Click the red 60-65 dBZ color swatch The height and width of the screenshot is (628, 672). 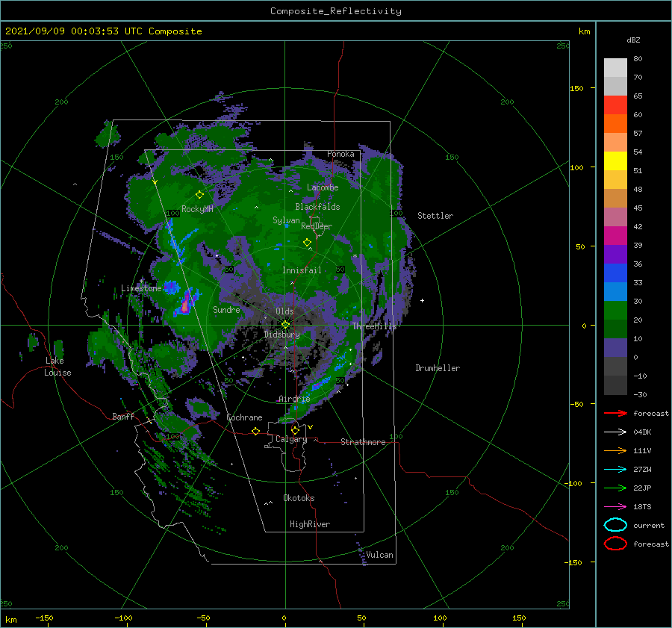pos(615,105)
